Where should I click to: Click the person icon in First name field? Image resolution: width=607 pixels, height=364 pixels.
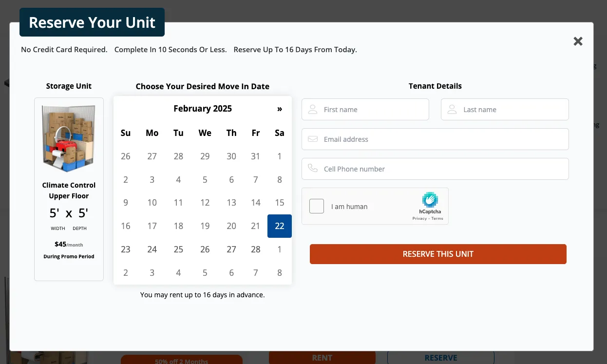pyautogui.click(x=313, y=109)
